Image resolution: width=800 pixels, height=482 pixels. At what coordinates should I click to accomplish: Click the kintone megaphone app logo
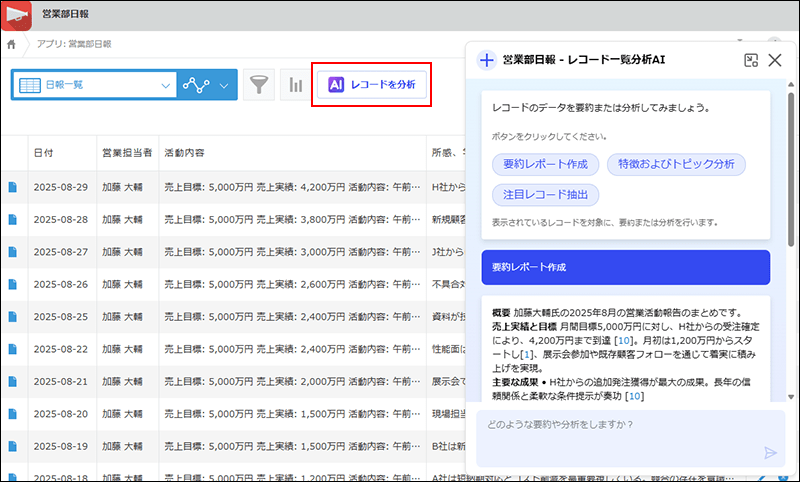pos(19,15)
